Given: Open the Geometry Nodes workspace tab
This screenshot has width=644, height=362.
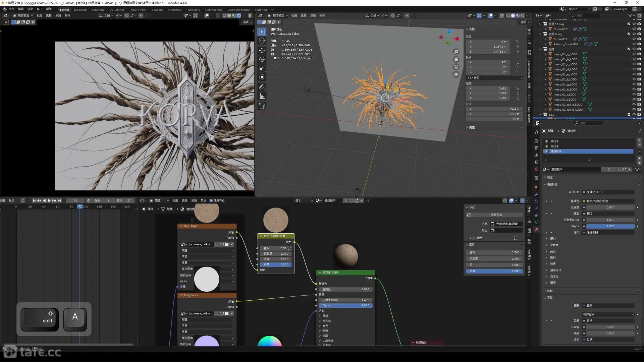Looking at the screenshot, I should coord(238,10).
